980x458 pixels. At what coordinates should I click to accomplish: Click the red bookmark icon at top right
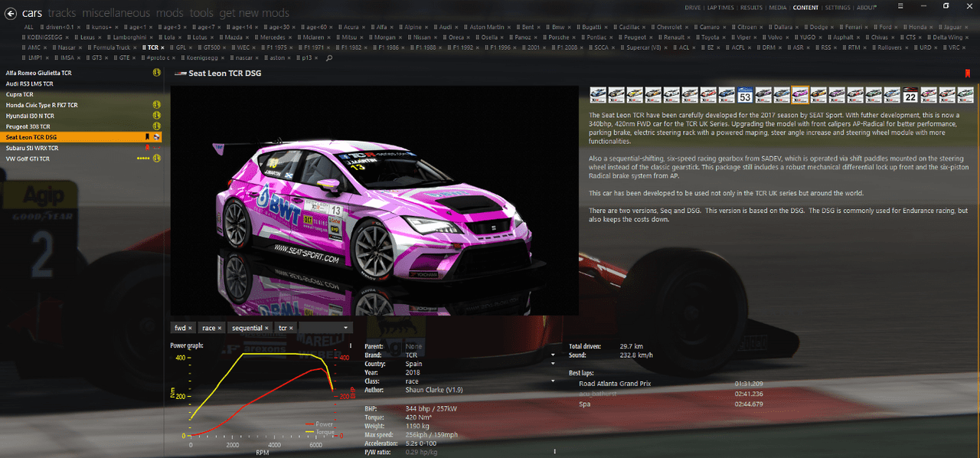click(968, 74)
